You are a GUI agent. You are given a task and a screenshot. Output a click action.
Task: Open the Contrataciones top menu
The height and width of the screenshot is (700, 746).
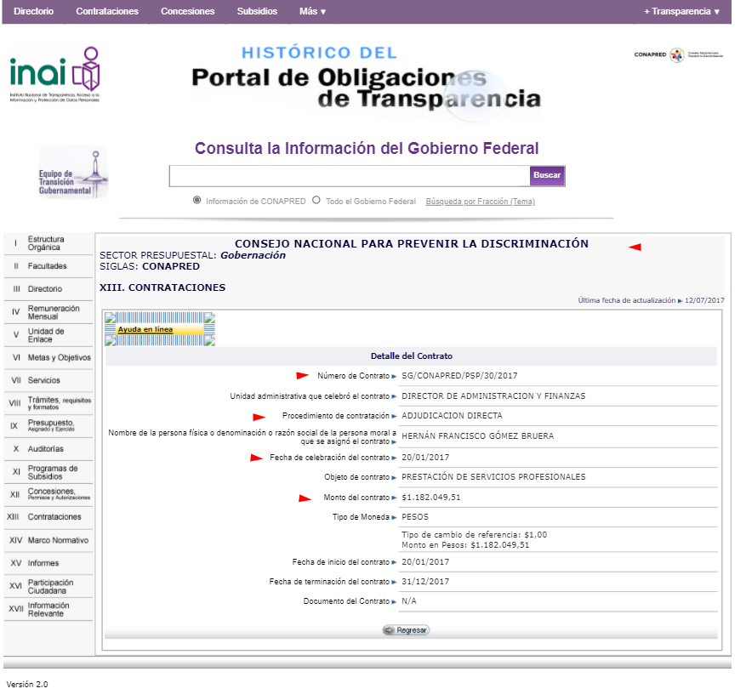[107, 11]
